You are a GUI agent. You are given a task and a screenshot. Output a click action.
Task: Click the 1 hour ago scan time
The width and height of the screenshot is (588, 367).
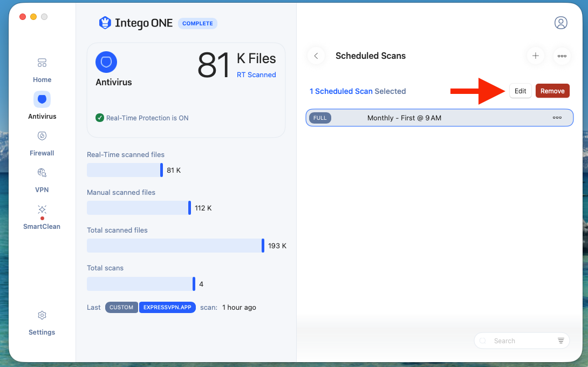[239, 307]
